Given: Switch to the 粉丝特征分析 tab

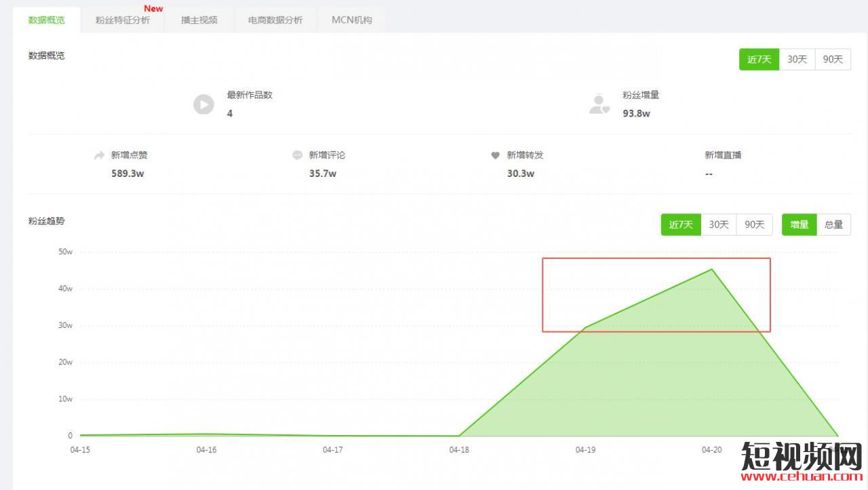Looking at the screenshot, I should (123, 20).
